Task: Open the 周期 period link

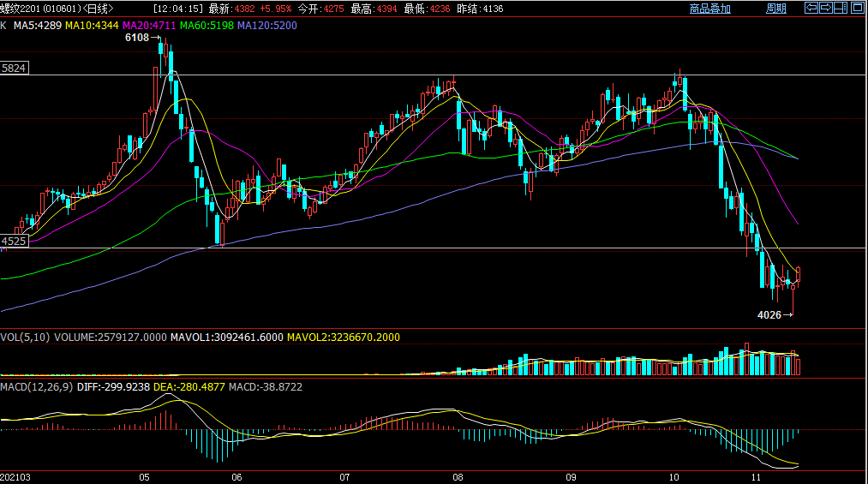Action: pos(776,9)
